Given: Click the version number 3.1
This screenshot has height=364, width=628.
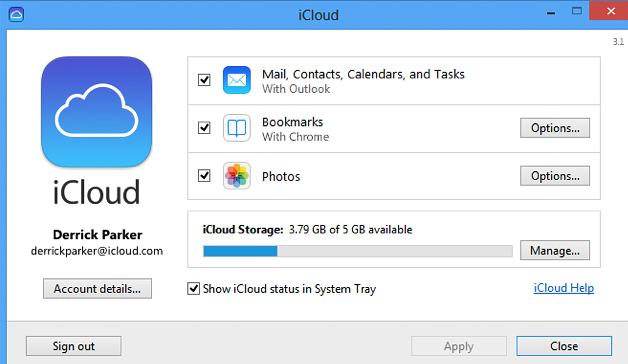Looking at the screenshot, I should [618, 42].
